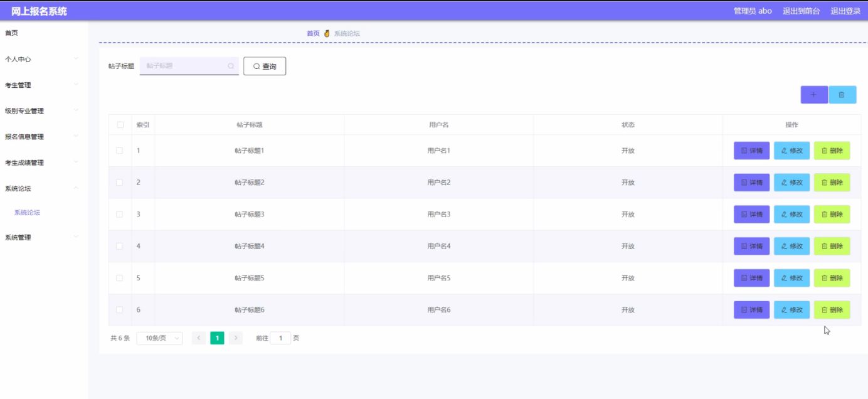This screenshot has height=399, width=868.
Task: Open the 10条/页 page size dropdown
Action: click(159, 338)
